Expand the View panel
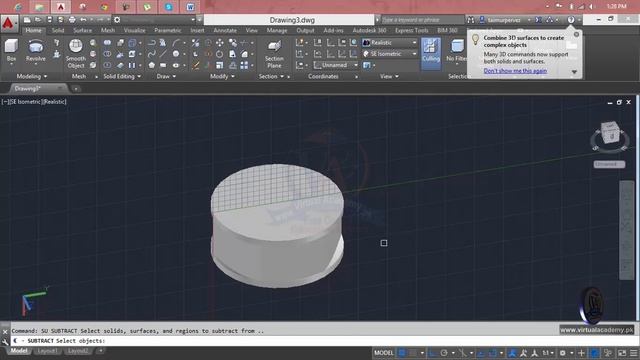The image size is (640, 360). 389,76
